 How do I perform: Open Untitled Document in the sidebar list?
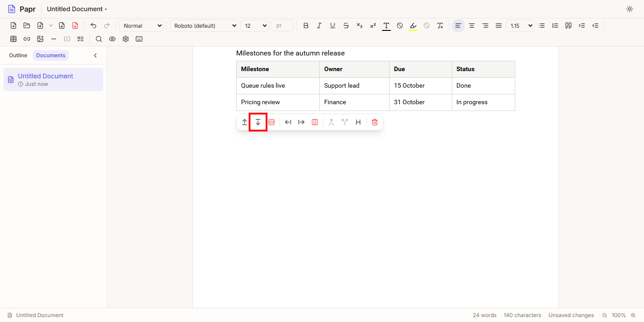tap(53, 80)
